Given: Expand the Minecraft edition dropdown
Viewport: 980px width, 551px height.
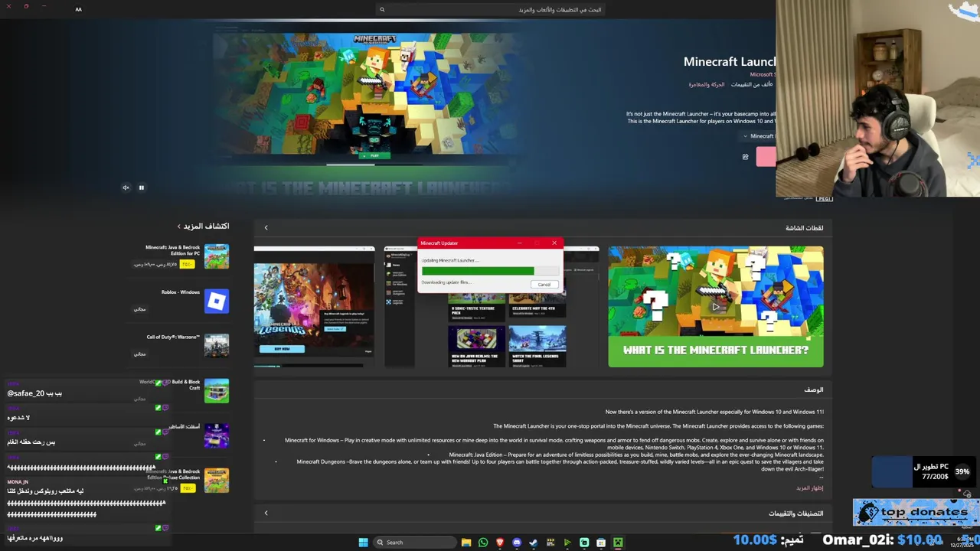Looking at the screenshot, I should [758, 136].
